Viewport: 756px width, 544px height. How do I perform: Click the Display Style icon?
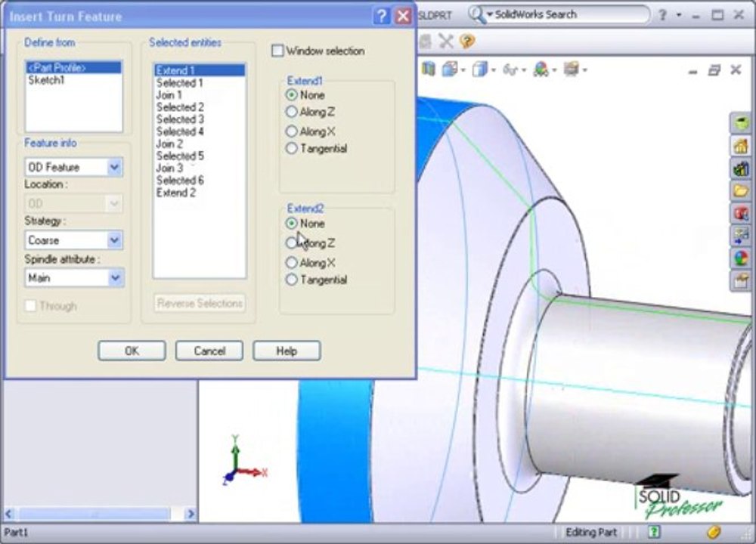pyautogui.click(x=480, y=70)
